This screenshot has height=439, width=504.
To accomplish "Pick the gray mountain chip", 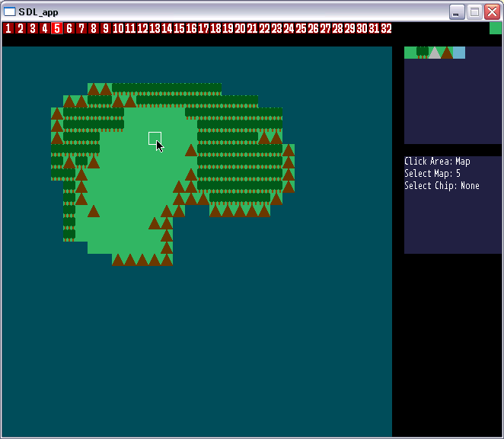I will tap(434, 53).
